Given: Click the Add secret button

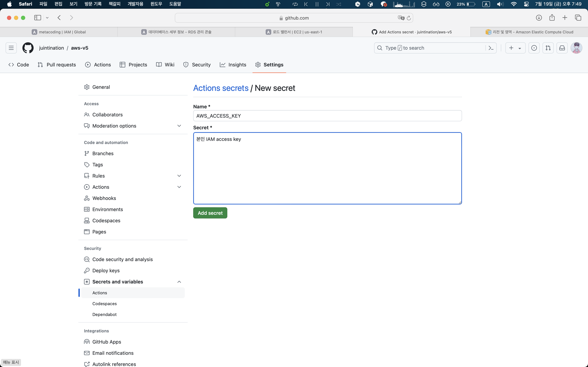Looking at the screenshot, I should pos(210,213).
